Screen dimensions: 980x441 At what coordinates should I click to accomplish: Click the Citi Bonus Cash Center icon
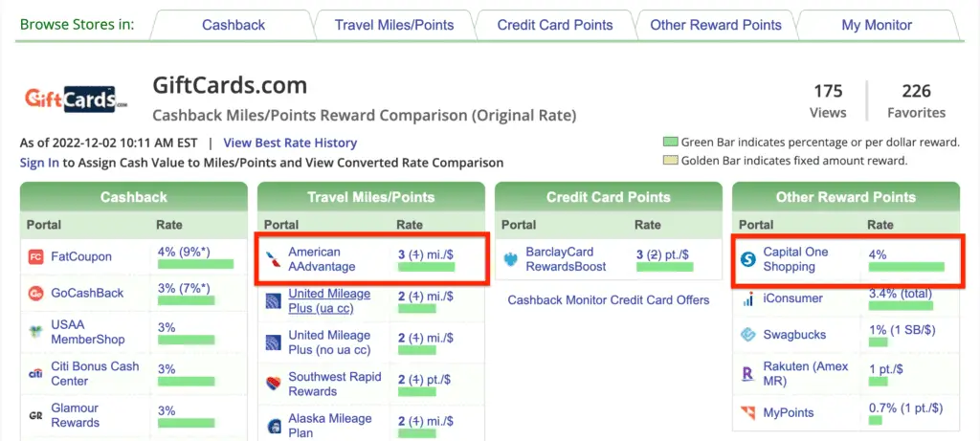35,373
